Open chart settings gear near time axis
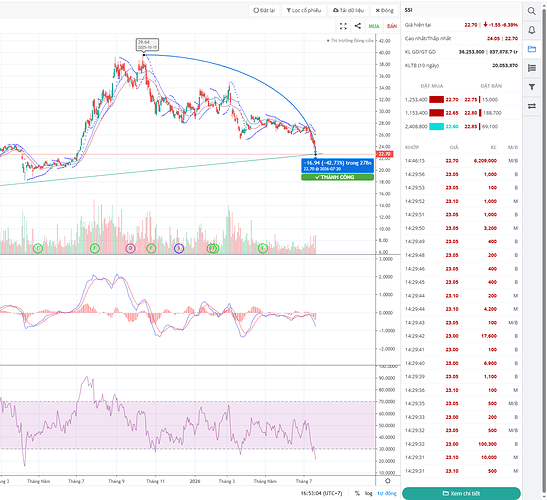This screenshot has height=500, width=547. [x=388, y=481]
